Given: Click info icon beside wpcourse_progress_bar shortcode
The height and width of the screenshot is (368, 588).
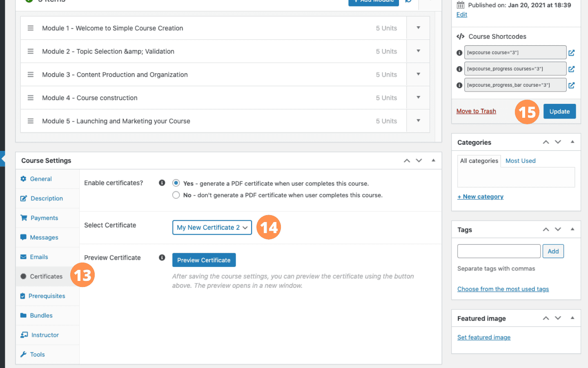Looking at the screenshot, I should [459, 85].
